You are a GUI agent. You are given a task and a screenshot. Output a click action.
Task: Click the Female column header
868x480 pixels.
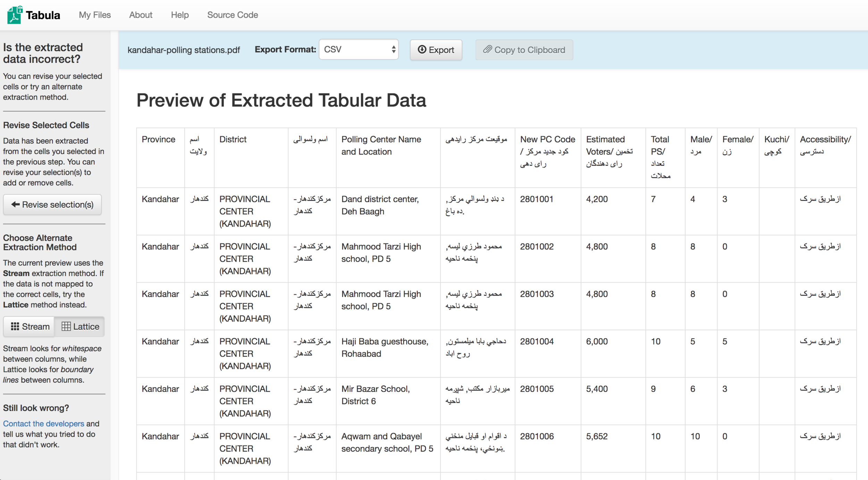(x=738, y=158)
